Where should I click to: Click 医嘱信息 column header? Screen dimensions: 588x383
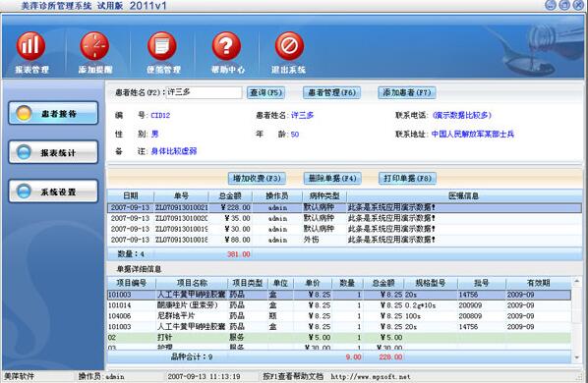coord(463,195)
